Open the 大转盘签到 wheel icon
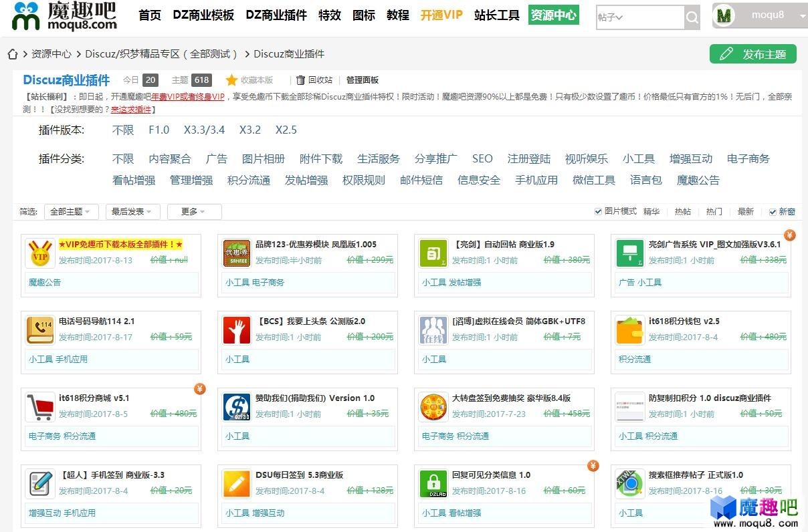 (x=433, y=407)
